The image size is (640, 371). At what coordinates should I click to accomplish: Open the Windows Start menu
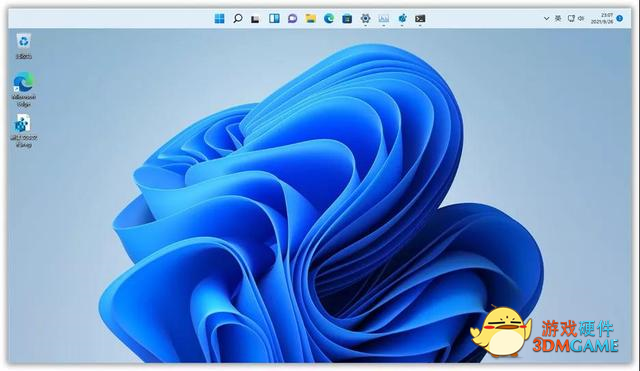[x=220, y=18]
